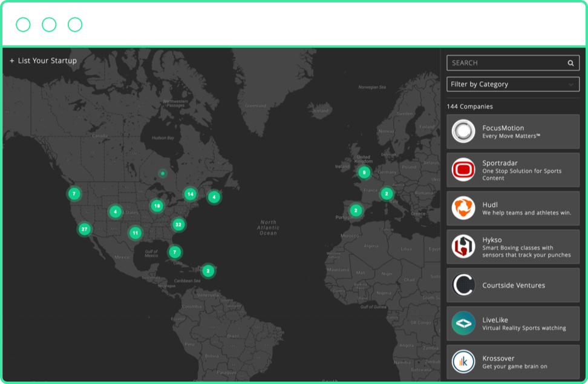
Task: Click the 'Hudson Bay' map label
Action: (x=163, y=137)
